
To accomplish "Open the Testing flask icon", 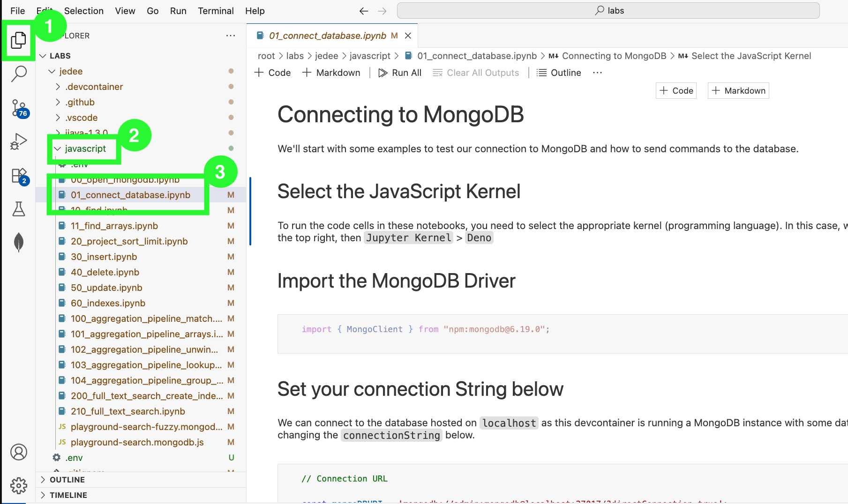I will (19, 209).
